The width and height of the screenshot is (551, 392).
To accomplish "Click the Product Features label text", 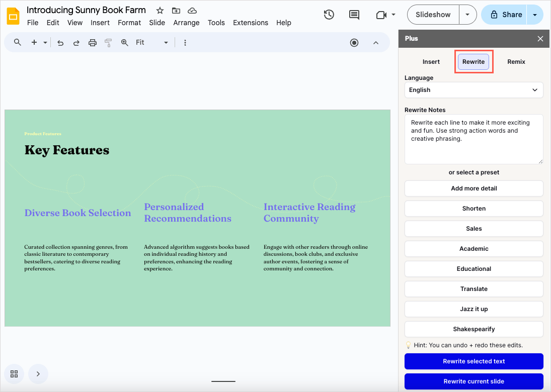I will tap(43, 134).
